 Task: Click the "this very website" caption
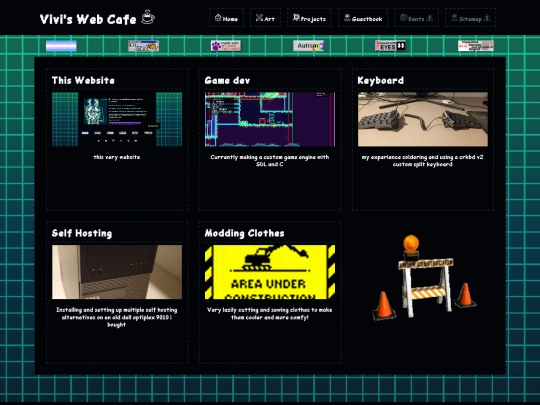coord(117,157)
